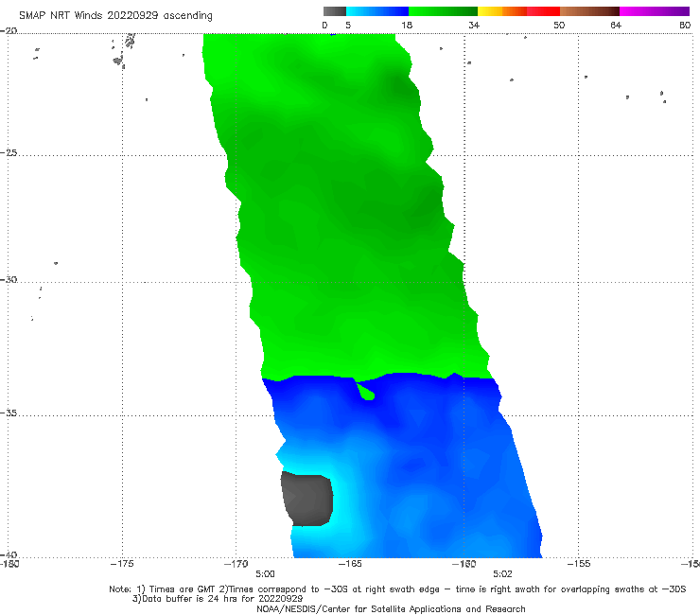The image size is (700, 615).
Task: Click the swath time label '5:00'
Action: 265,574
